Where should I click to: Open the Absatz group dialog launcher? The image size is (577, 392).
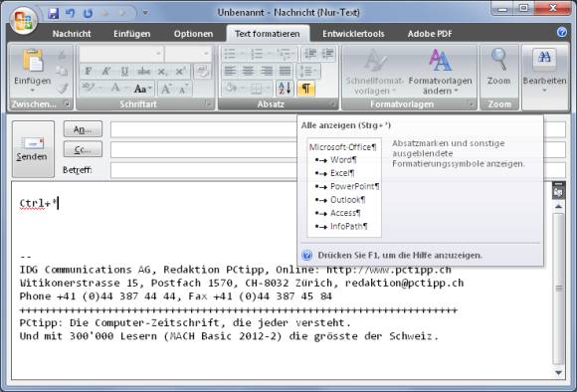tap(332, 104)
